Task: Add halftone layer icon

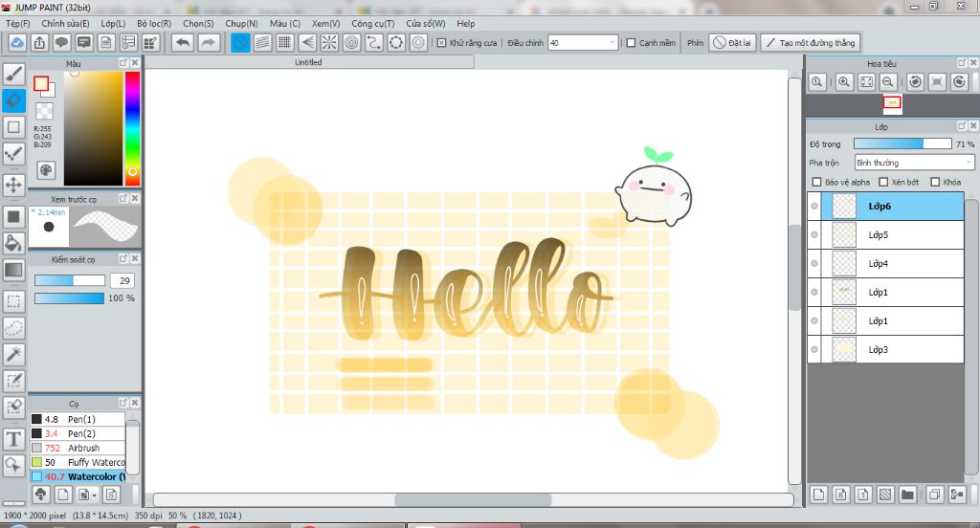Action: pyautogui.click(x=885, y=495)
